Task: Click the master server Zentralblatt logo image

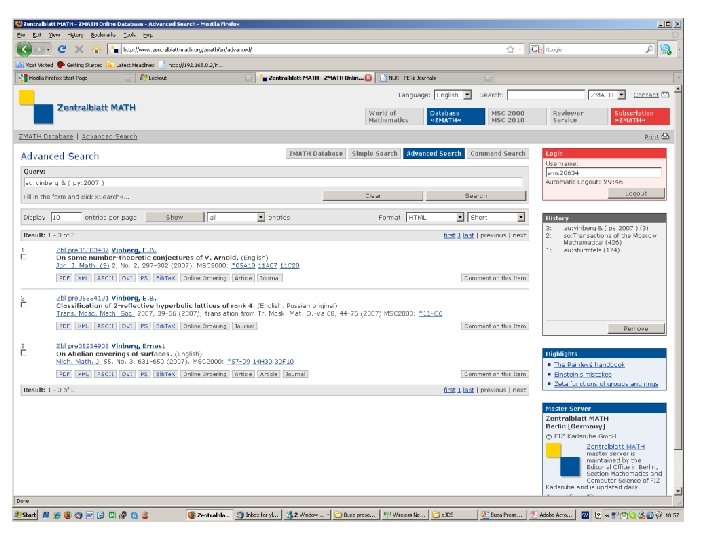Action: point(563,459)
